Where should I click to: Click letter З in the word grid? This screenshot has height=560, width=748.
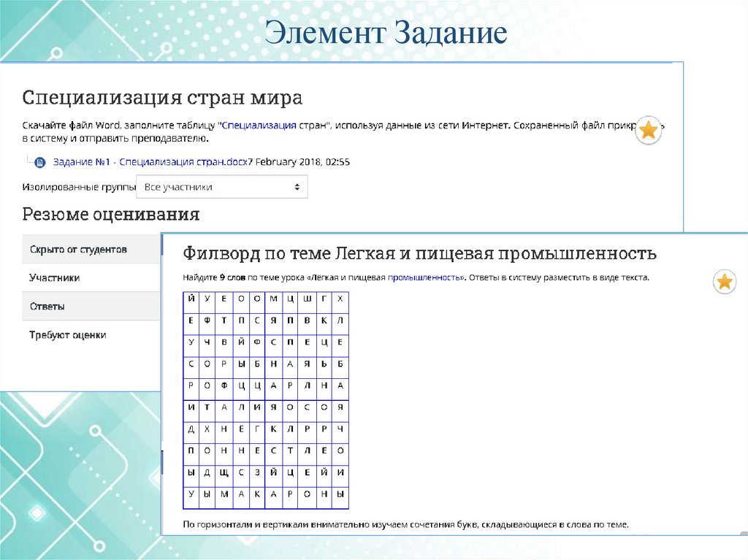pos(257,472)
